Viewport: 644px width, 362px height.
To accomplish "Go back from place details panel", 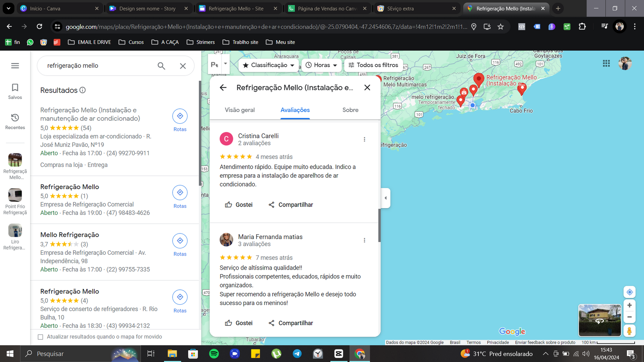I will 223,88.
